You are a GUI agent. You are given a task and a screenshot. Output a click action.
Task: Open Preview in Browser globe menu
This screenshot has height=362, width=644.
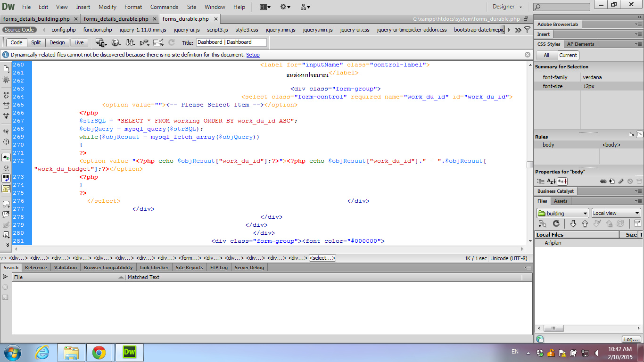tap(116, 42)
